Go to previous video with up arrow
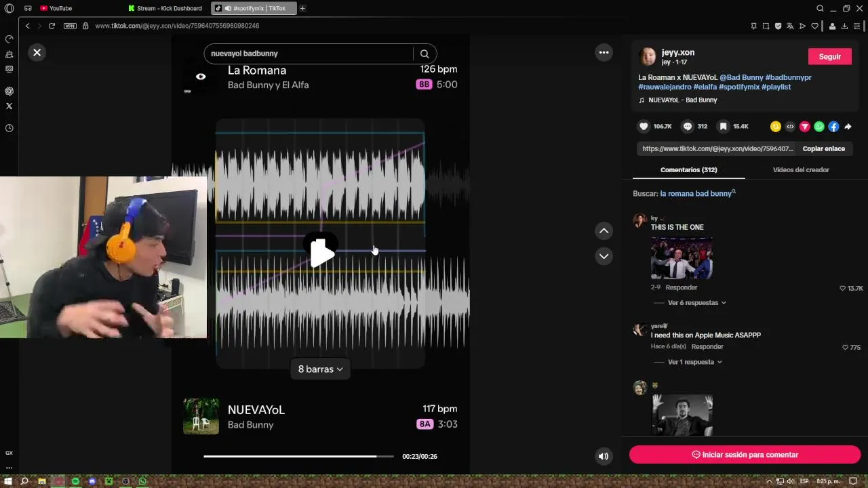Image resolution: width=868 pixels, height=488 pixels. (x=604, y=231)
